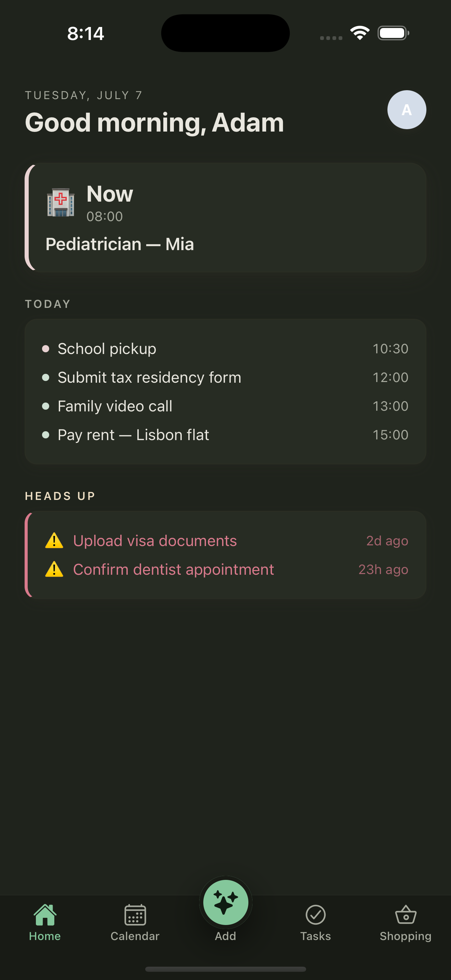Tap the 10:30 time for School pickup
451x980 pixels.
[391, 349]
